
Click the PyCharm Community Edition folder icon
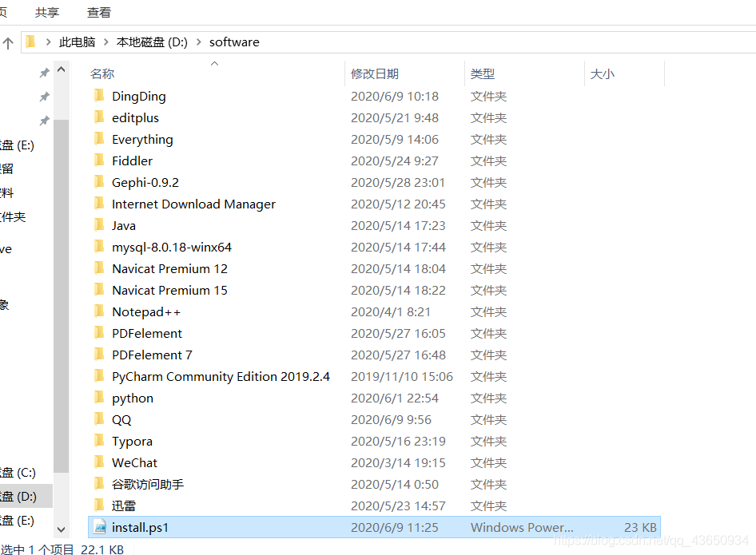99,376
